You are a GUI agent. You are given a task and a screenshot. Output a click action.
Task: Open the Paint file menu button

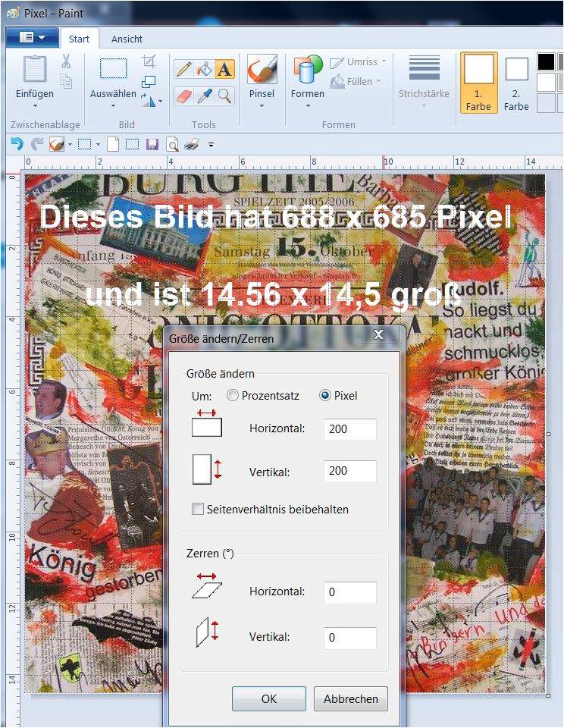(x=32, y=38)
